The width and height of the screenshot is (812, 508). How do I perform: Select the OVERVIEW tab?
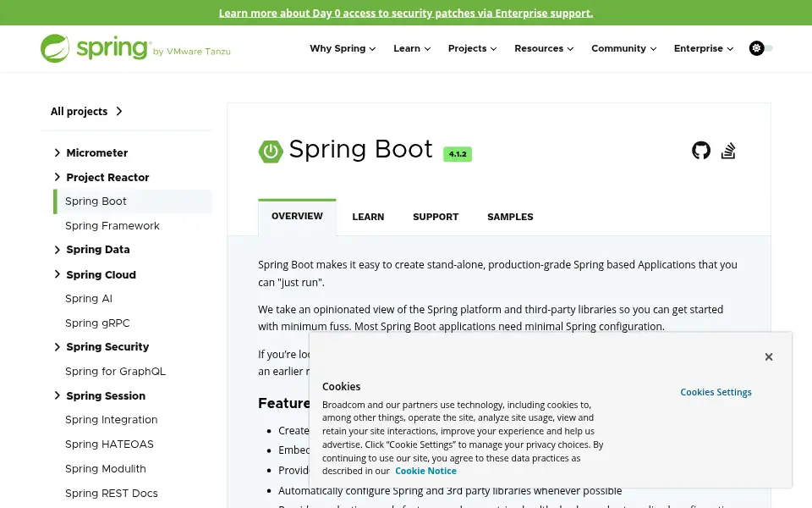297,217
